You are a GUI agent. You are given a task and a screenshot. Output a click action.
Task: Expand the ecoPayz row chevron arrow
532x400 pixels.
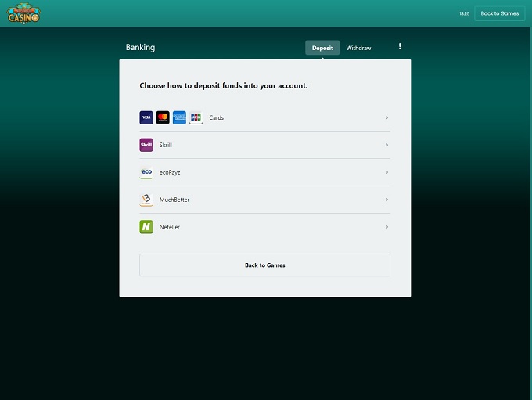tap(386, 172)
